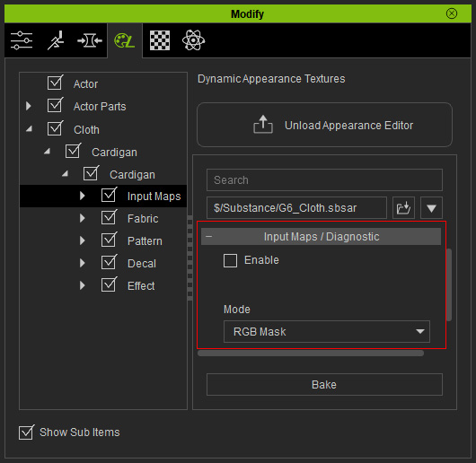The image size is (476, 463).
Task: Collapse the Cloth tree node
Action: (x=29, y=129)
